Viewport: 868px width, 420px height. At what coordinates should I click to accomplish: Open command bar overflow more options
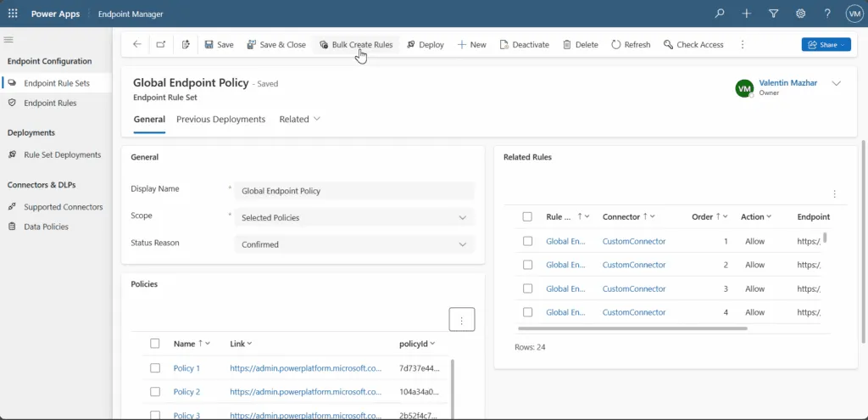743,45
